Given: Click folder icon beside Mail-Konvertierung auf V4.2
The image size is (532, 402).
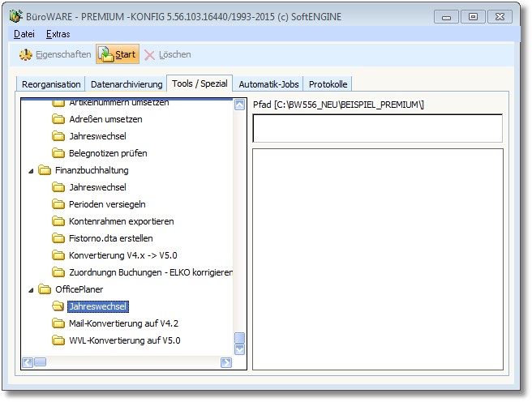Looking at the screenshot, I should 58,323.
